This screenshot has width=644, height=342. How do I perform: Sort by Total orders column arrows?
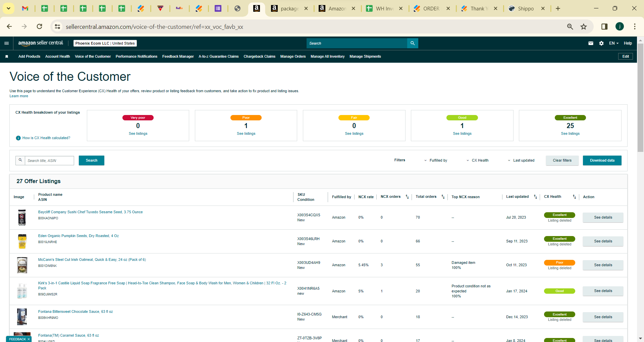pyautogui.click(x=443, y=197)
